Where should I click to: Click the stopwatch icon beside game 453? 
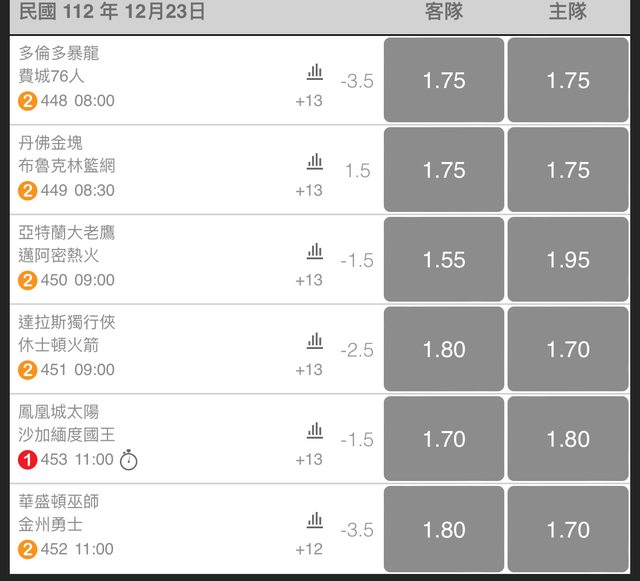[128, 460]
